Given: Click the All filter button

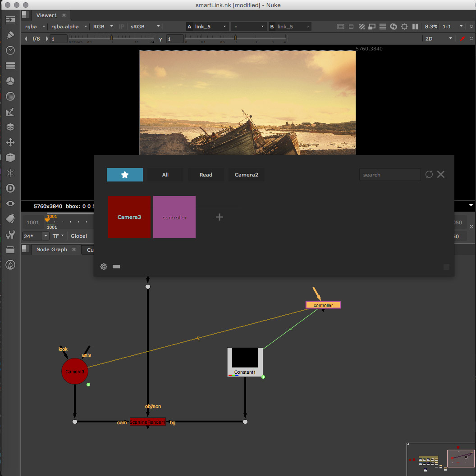Looking at the screenshot, I should (x=165, y=175).
